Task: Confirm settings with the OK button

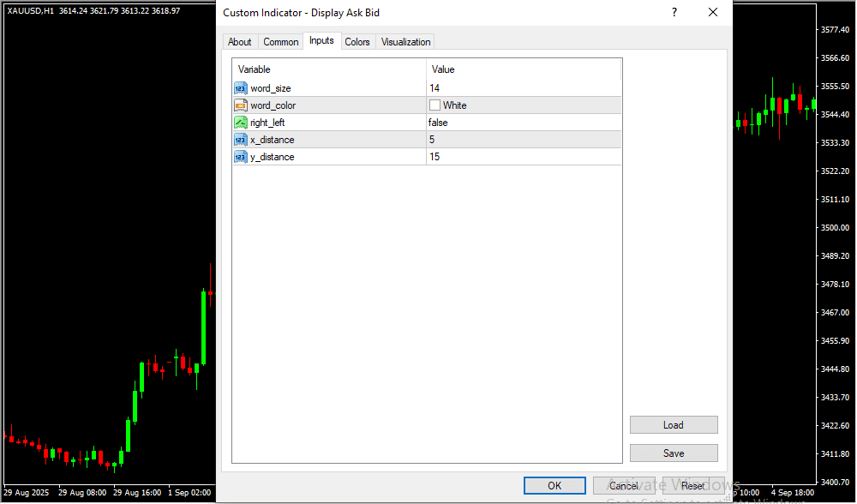Action: click(554, 486)
